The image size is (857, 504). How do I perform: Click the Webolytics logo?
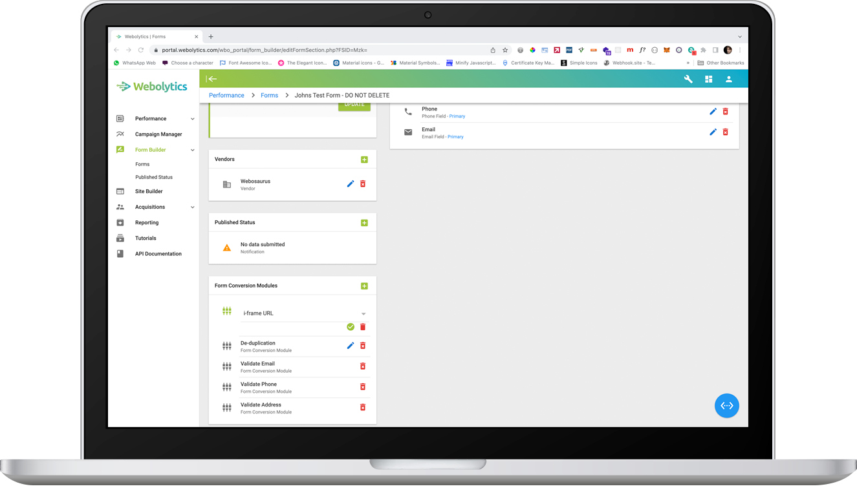pyautogui.click(x=152, y=85)
